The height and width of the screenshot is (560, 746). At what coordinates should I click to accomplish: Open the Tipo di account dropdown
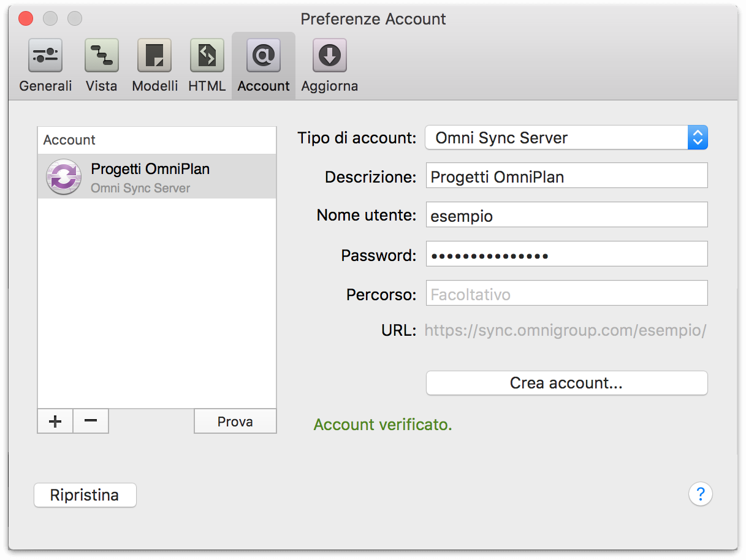click(698, 137)
